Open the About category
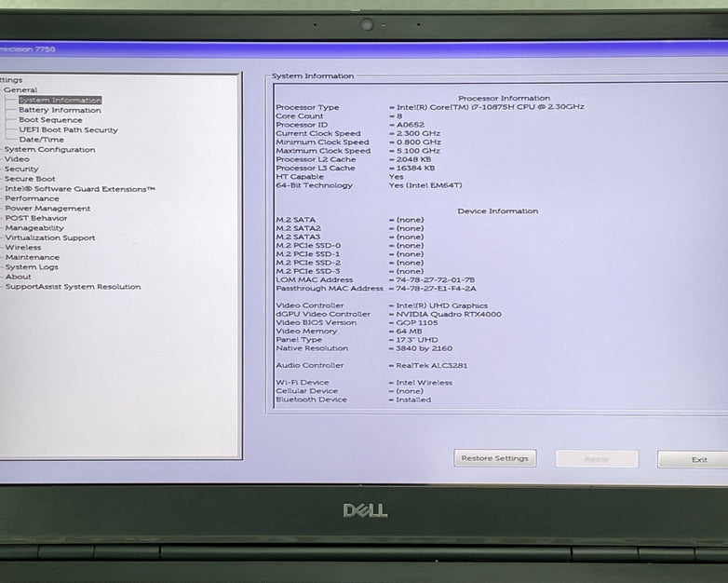Screen dimensions: 728x583 [x=18, y=277]
